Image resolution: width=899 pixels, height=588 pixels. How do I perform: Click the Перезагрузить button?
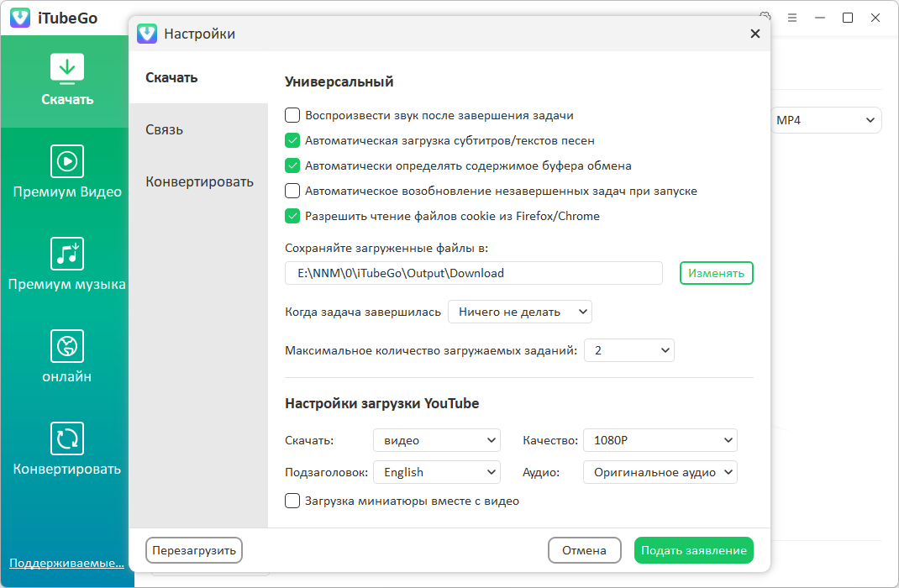(x=194, y=550)
